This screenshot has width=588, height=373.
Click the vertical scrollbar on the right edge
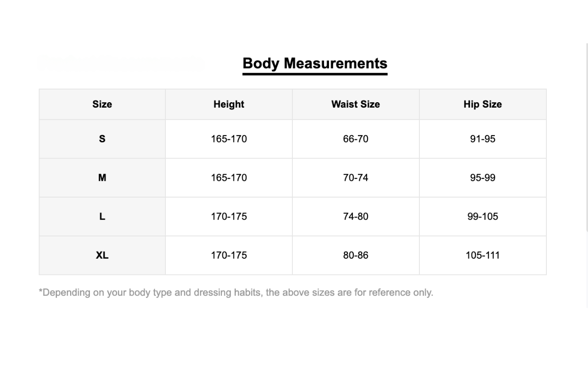tap(587, 136)
